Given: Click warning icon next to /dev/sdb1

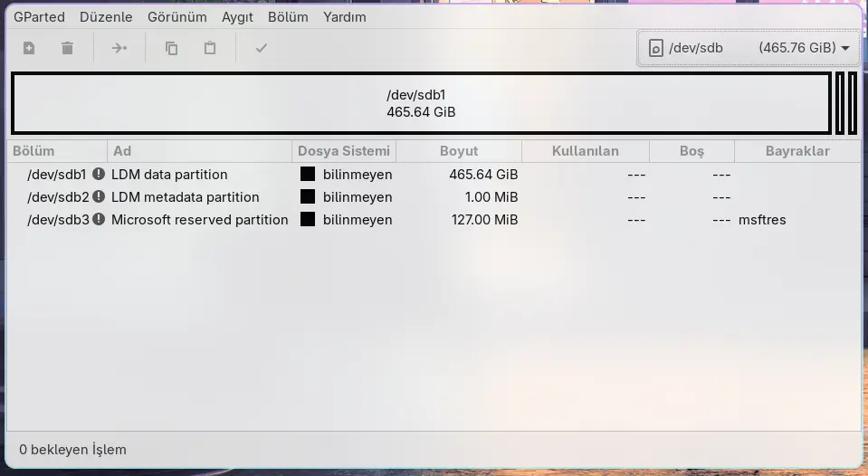Looking at the screenshot, I should (x=99, y=174).
